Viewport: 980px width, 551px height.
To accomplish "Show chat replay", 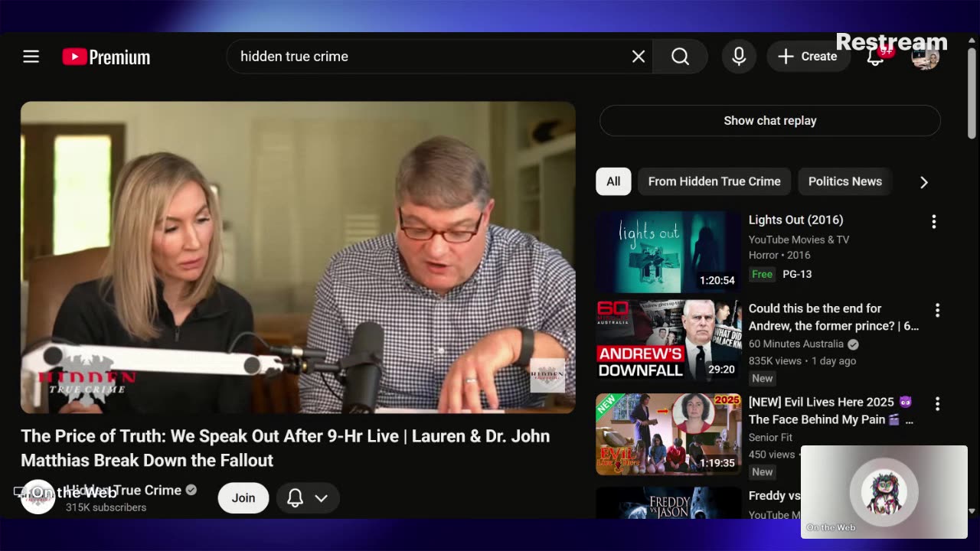I will coord(770,121).
